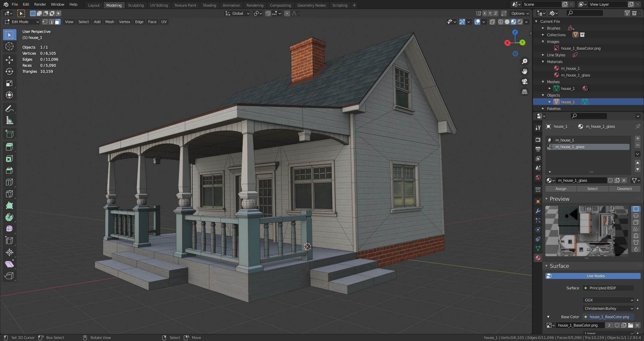Select the Extrude Region tool

click(9, 147)
